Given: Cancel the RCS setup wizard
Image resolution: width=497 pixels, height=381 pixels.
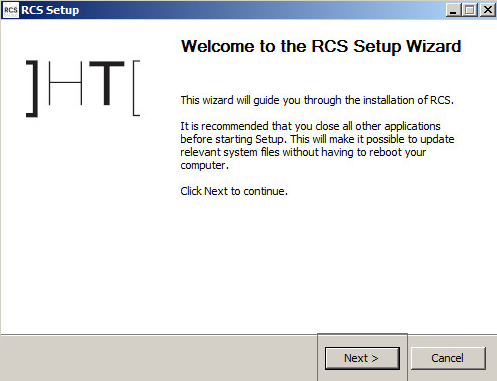Looking at the screenshot, I should click(448, 358).
